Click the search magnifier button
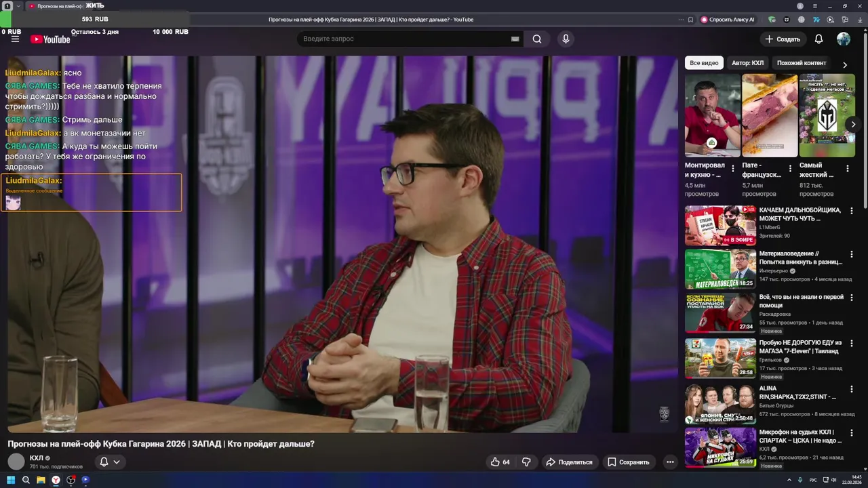This screenshot has width=868, height=488. click(536, 39)
